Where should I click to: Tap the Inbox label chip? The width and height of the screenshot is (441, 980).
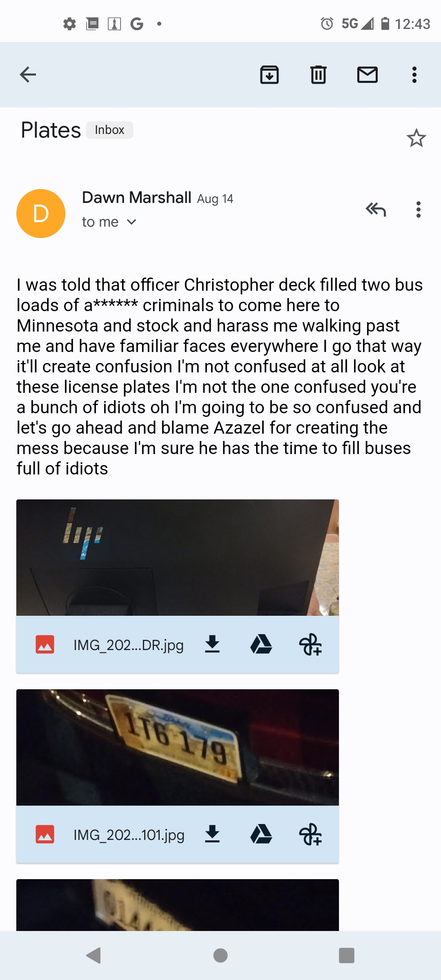coord(109,130)
